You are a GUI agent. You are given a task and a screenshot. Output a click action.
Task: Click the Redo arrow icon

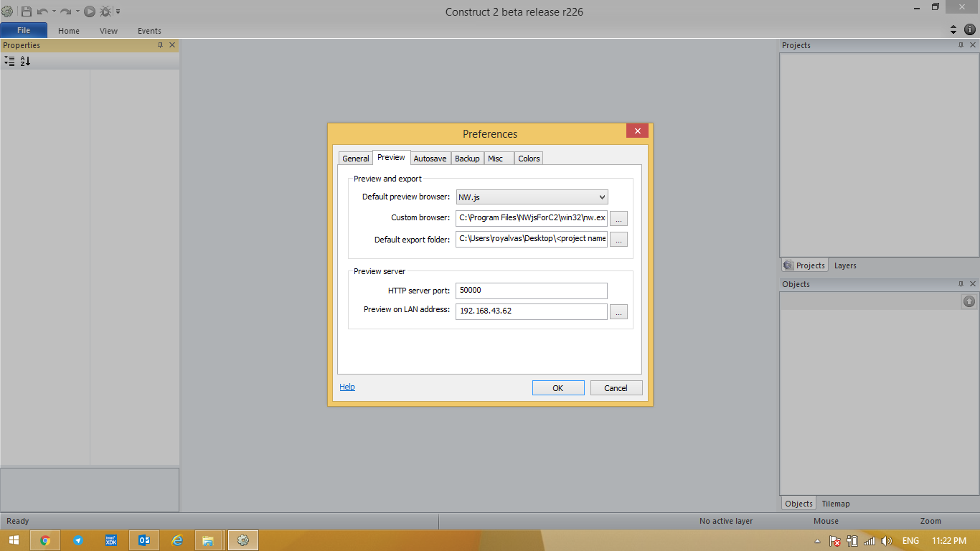click(x=66, y=11)
